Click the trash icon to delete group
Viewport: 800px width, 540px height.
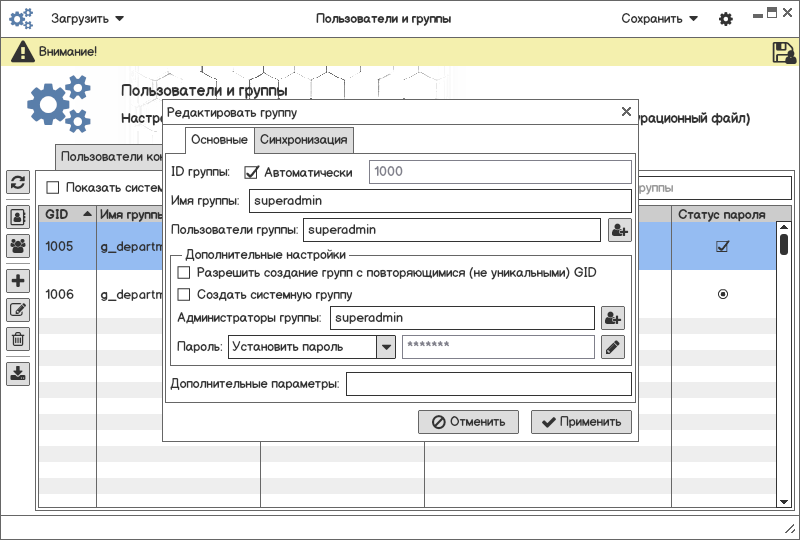coord(18,339)
